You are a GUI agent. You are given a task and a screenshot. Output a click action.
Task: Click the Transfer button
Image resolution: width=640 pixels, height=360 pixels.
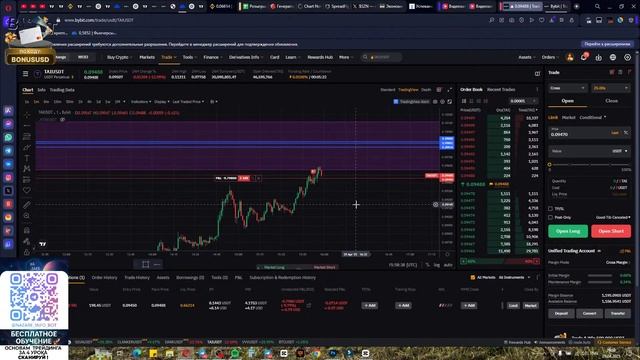coord(618,313)
